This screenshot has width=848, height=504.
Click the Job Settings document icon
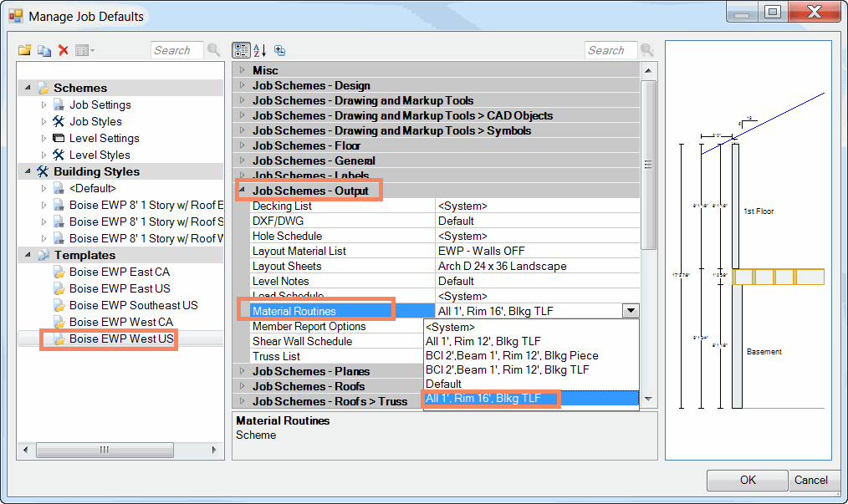pos(59,105)
